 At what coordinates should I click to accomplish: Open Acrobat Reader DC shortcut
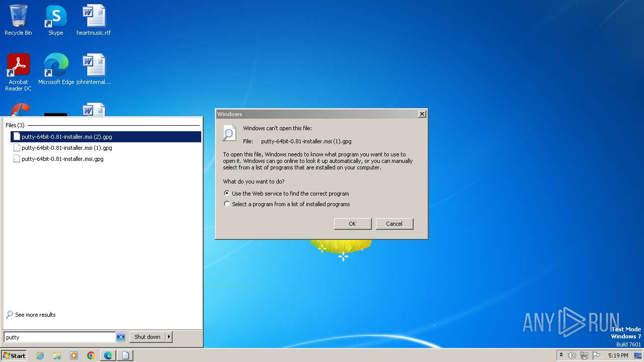(18, 72)
